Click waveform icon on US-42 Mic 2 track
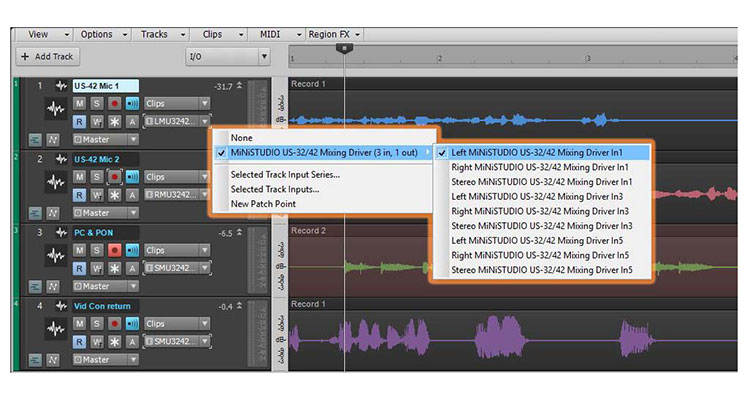This screenshot has height=400, width=748. [55, 183]
